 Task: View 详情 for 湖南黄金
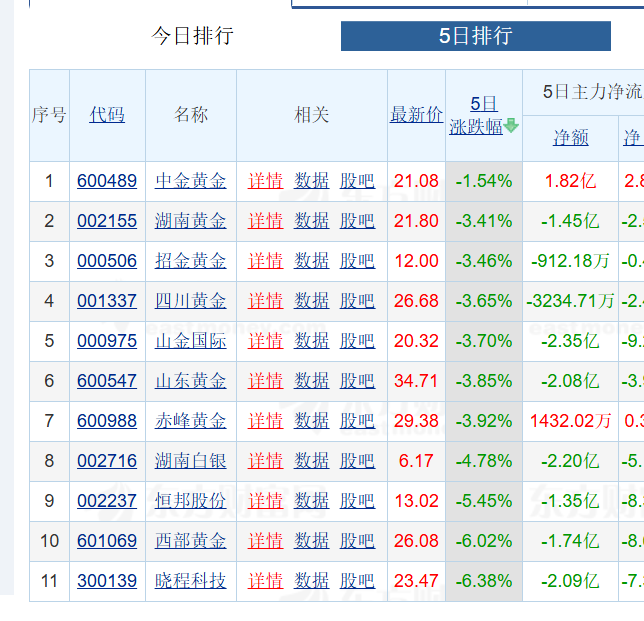[265, 221]
